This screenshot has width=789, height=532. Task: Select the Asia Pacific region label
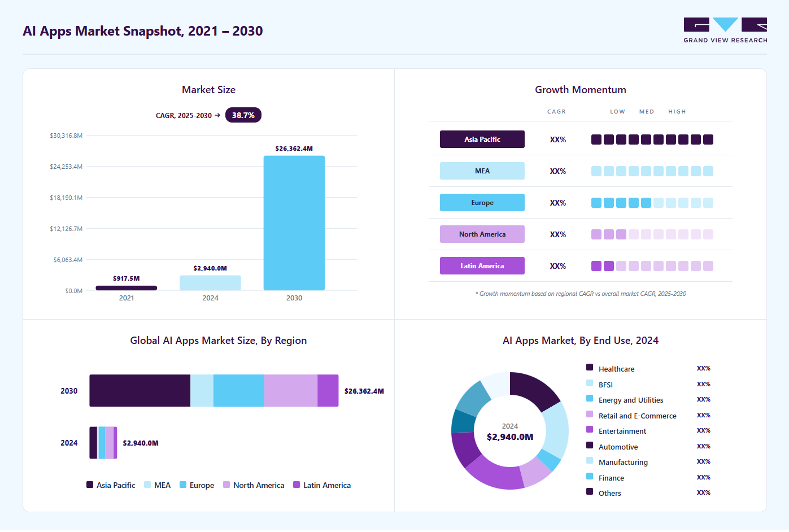(482, 139)
